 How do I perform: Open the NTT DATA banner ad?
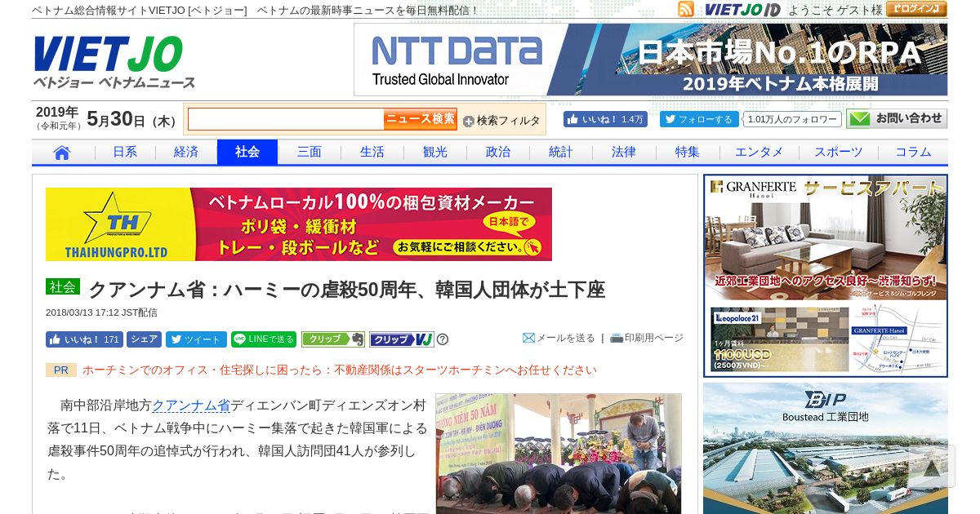pos(651,60)
